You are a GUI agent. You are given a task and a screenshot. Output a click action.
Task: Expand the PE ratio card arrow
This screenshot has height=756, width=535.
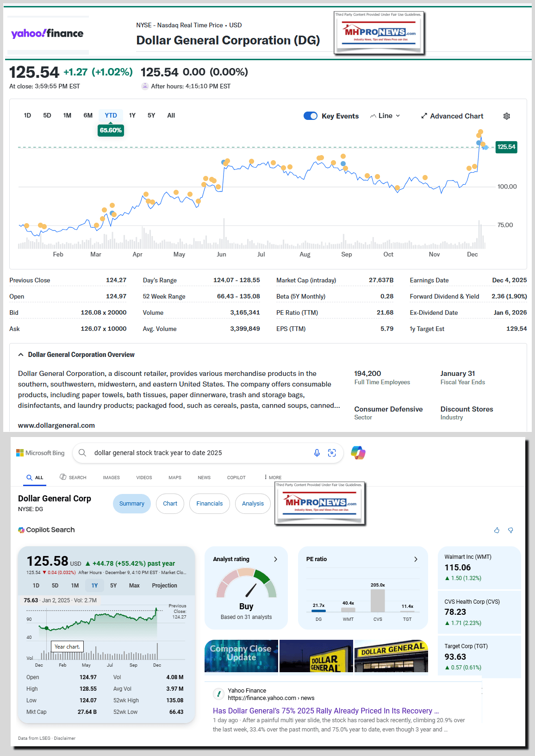point(416,559)
